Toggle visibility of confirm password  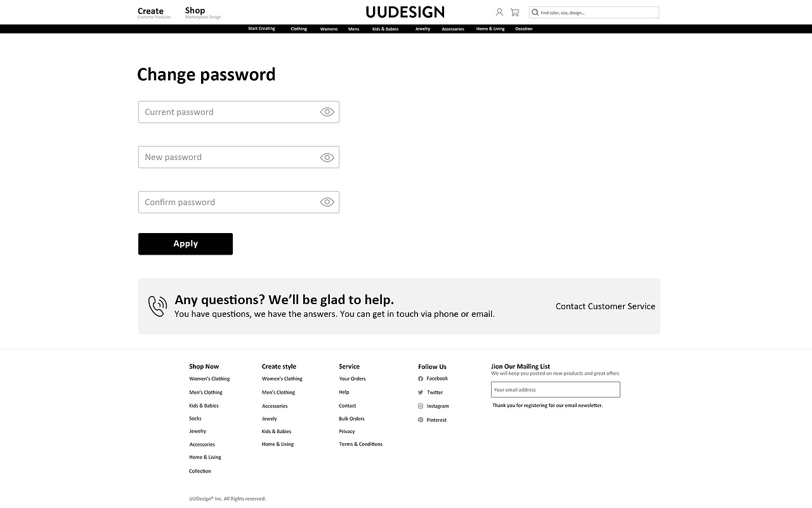327,203
